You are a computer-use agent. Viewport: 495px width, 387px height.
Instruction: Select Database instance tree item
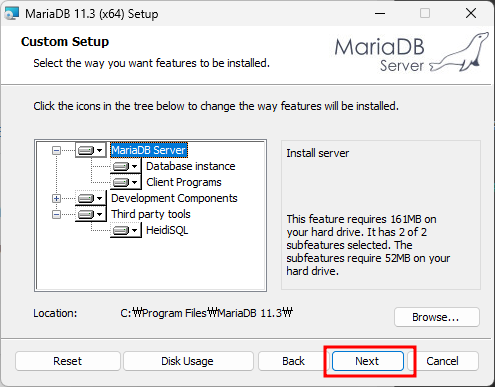coord(191,166)
